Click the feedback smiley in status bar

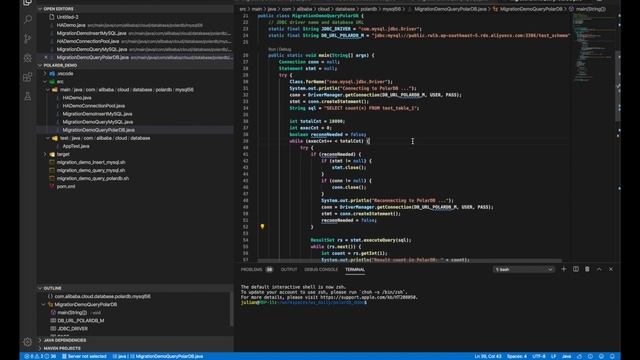(601, 356)
